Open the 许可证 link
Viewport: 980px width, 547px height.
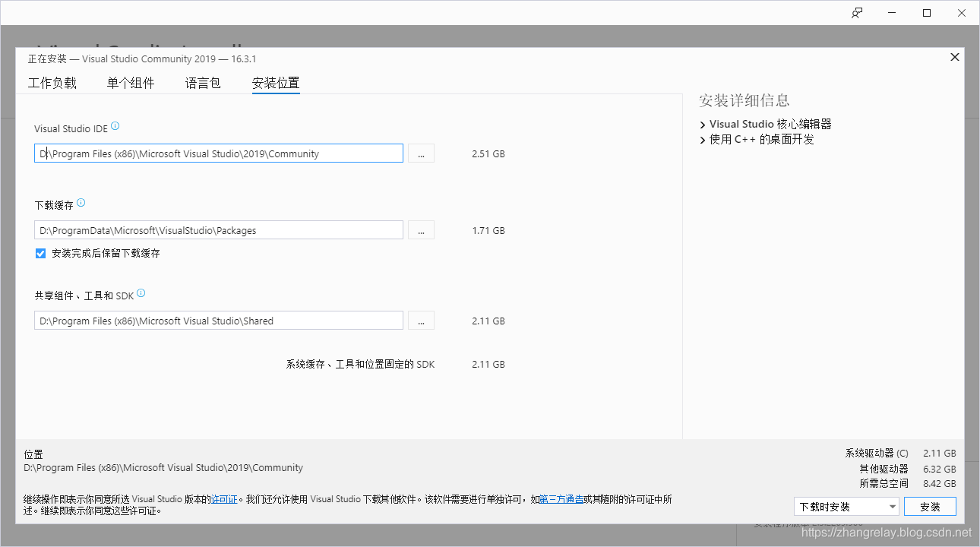click(x=224, y=499)
